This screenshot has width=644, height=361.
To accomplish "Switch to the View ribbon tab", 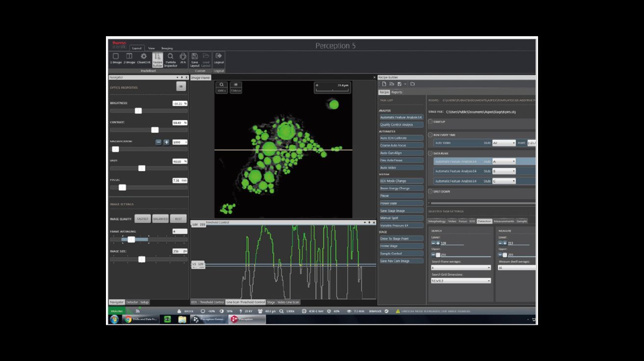I will click(x=152, y=48).
